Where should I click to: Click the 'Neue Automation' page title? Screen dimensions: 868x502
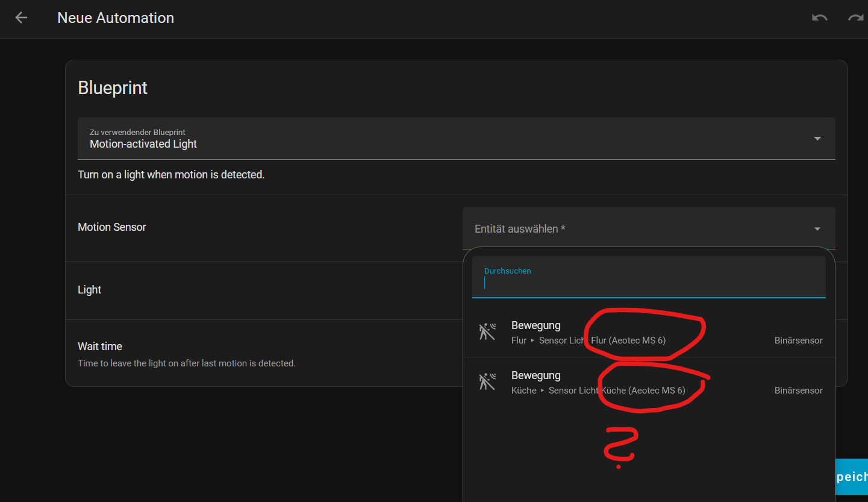click(x=116, y=18)
